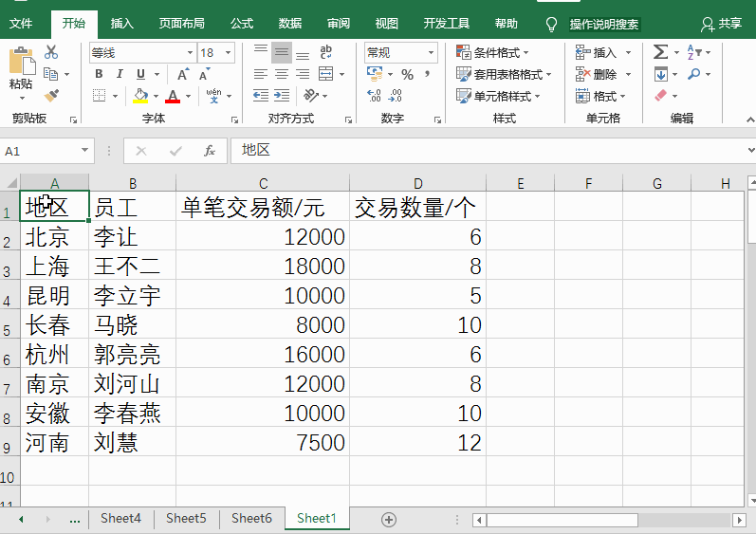The width and height of the screenshot is (756, 534).
Task: Toggle center horizontal alignment
Action: [282, 74]
